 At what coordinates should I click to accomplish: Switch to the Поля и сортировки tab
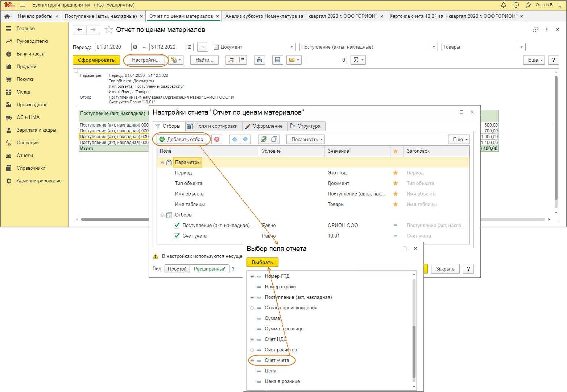point(213,126)
